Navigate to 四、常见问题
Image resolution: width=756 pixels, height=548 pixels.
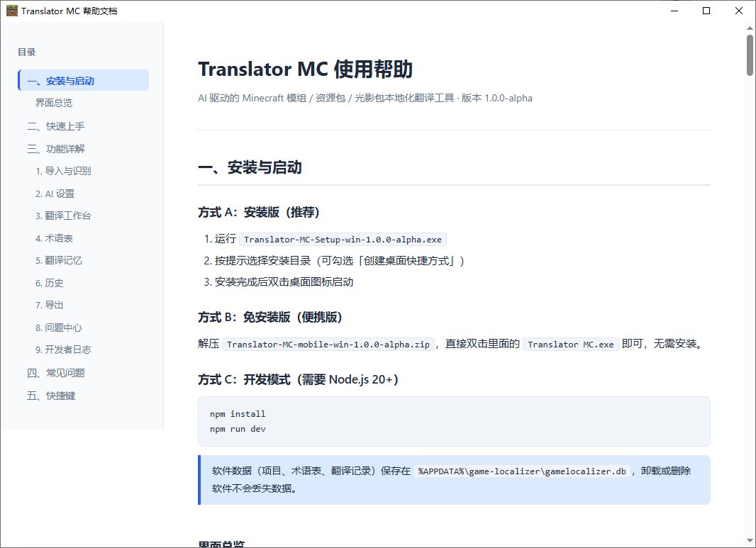pyautogui.click(x=55, y=373)
